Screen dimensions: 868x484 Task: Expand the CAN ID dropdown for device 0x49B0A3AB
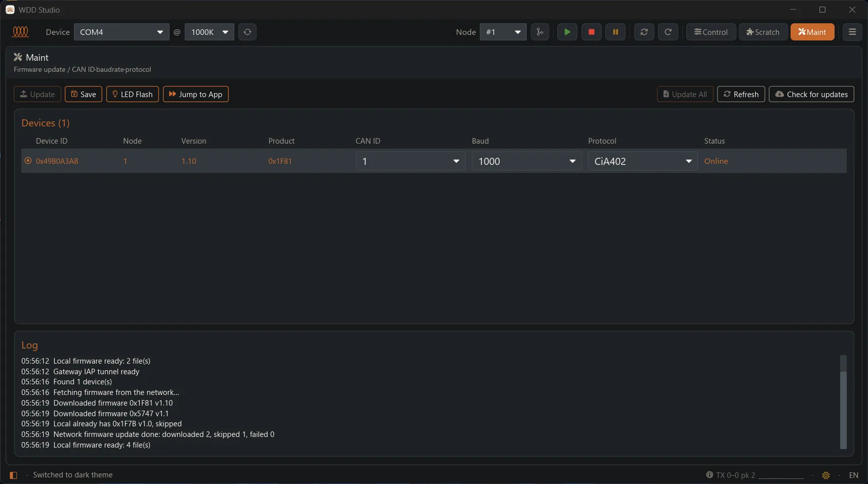(410, 161)
